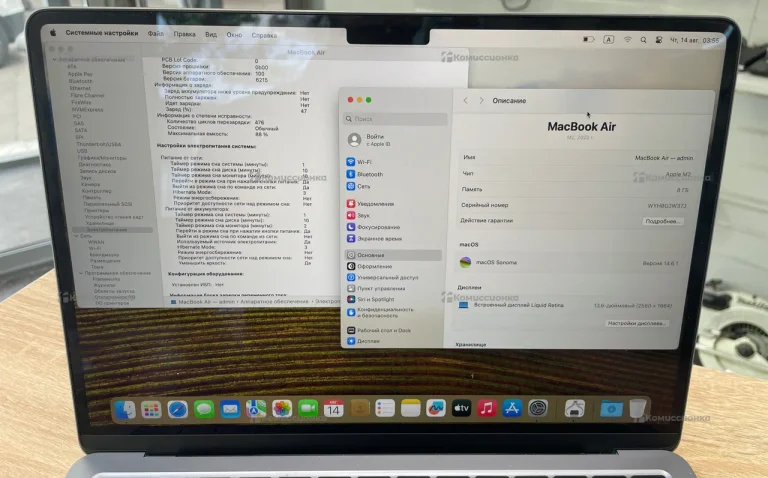This screenshot has height=478, width=768.
Task: Select Thunderbolt/USB4 in System Information
Action: coord(98,144)
